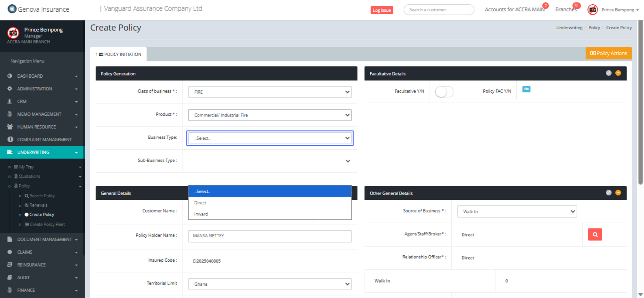Click the Policy Actions button
644x298 pixels.
(608, 53)
